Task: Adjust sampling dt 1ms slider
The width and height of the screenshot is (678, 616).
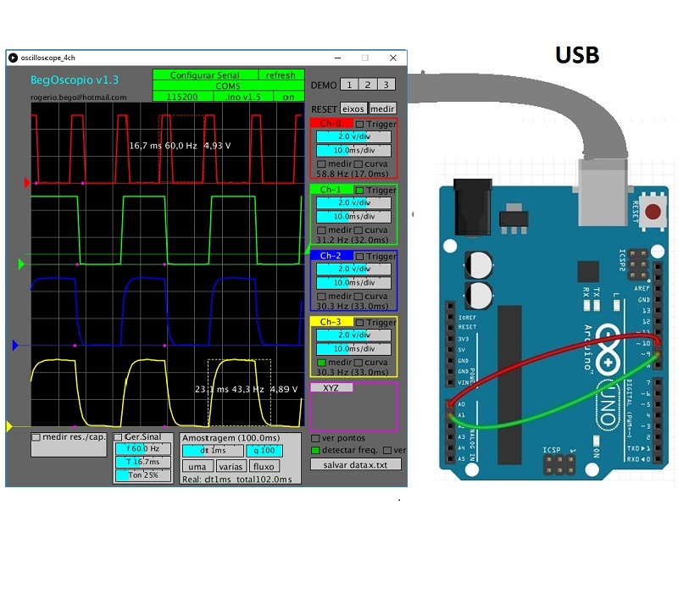Action: point(214,451)
